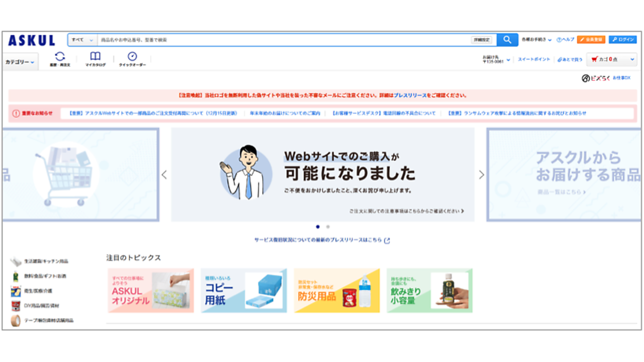
Task: Click the アスクルからお届けする商品 side banner
Action: pyautogui.click(x=564, y=175)
